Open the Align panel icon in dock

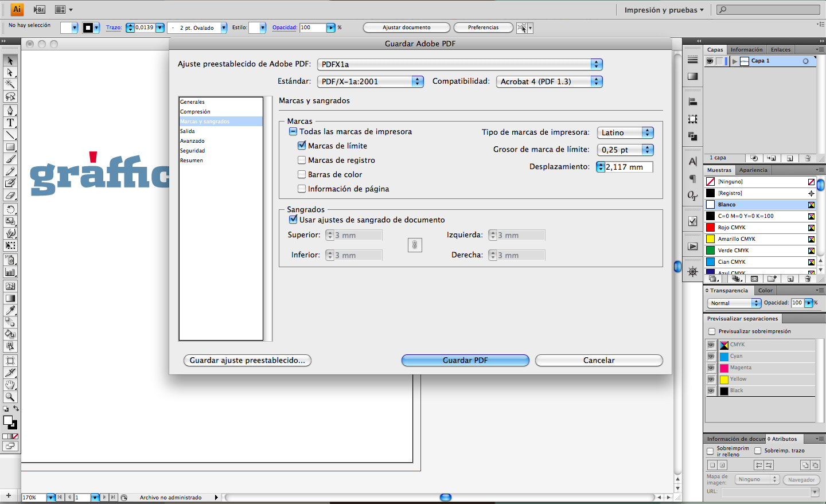point(693,101)
